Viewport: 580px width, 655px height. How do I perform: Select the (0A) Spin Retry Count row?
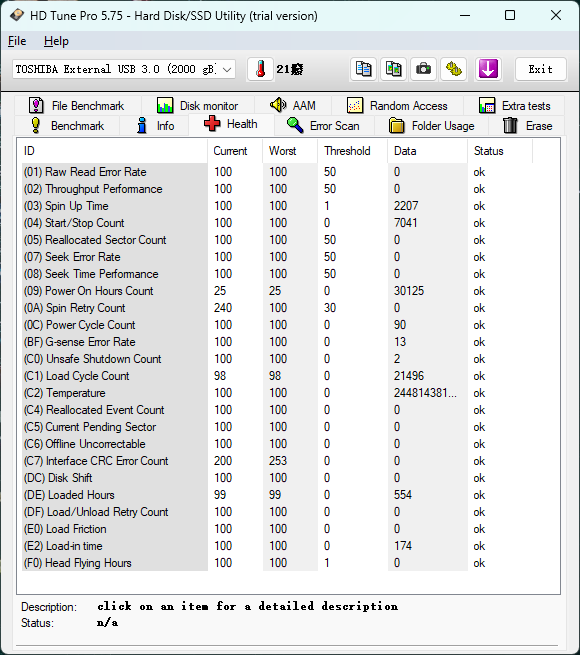pos(277,308)
